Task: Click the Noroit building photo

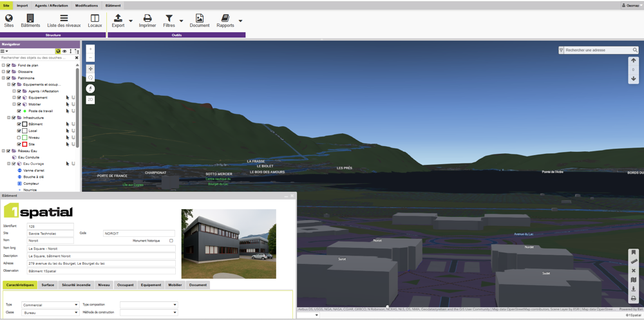Action: click(229, 243)
